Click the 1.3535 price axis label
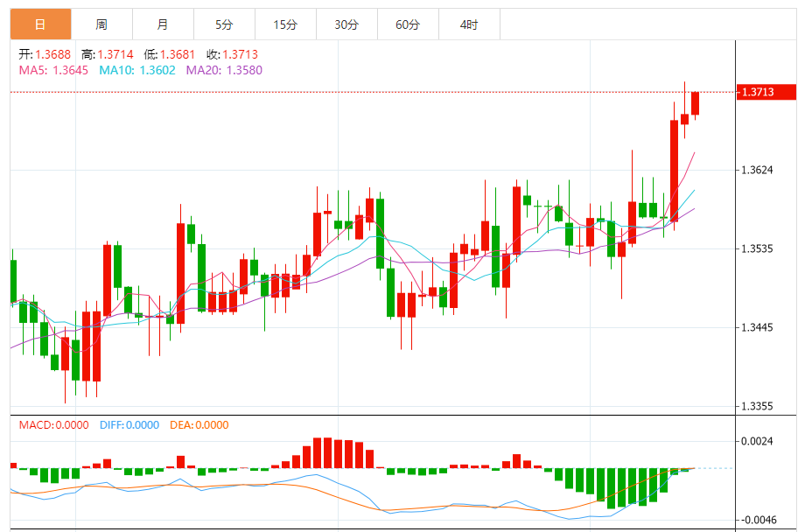 757,249
